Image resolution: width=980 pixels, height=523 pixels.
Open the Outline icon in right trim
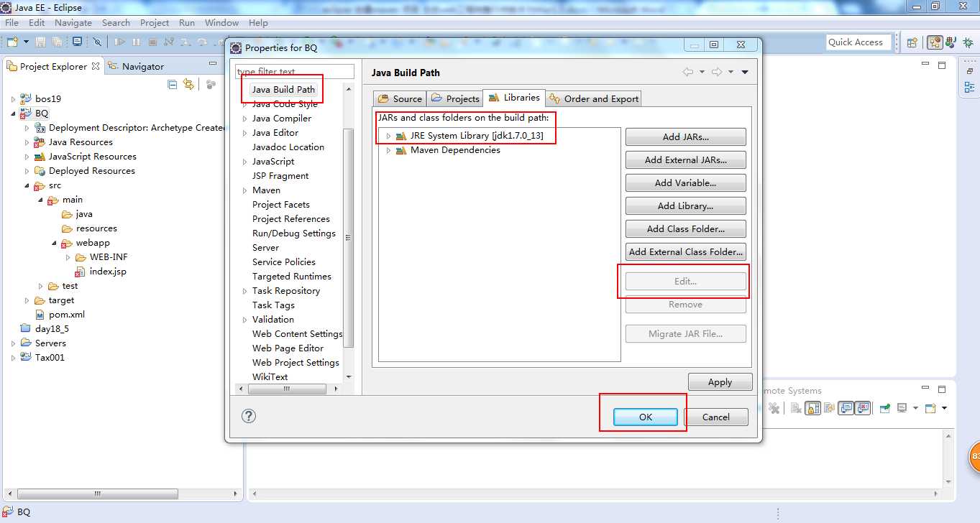click(x=969, y=88)
